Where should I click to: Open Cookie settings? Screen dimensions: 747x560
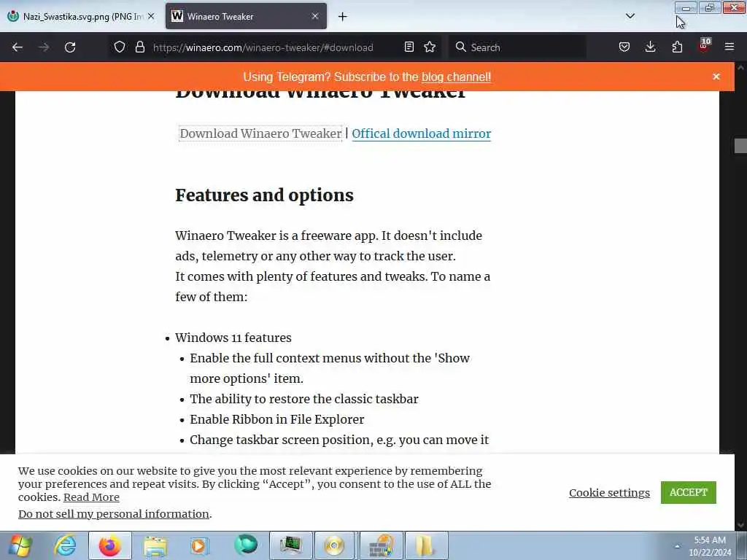point(609,492)
